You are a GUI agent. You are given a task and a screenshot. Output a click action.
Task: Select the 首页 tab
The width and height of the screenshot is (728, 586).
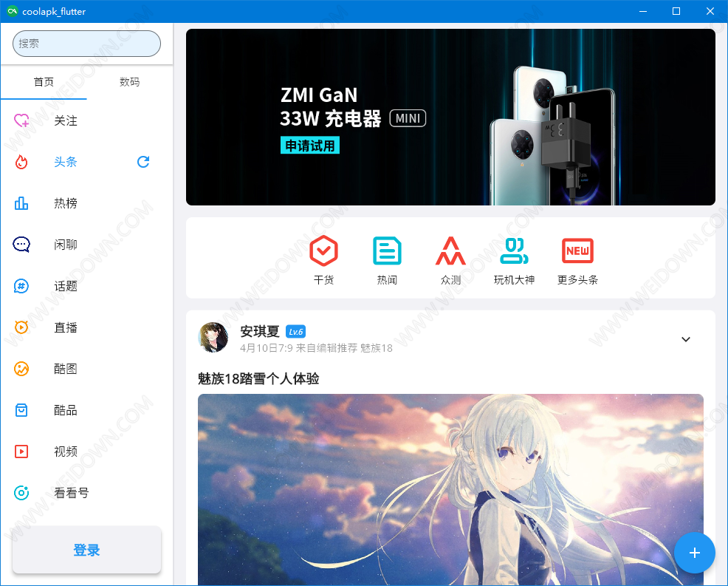coord(44,82)
